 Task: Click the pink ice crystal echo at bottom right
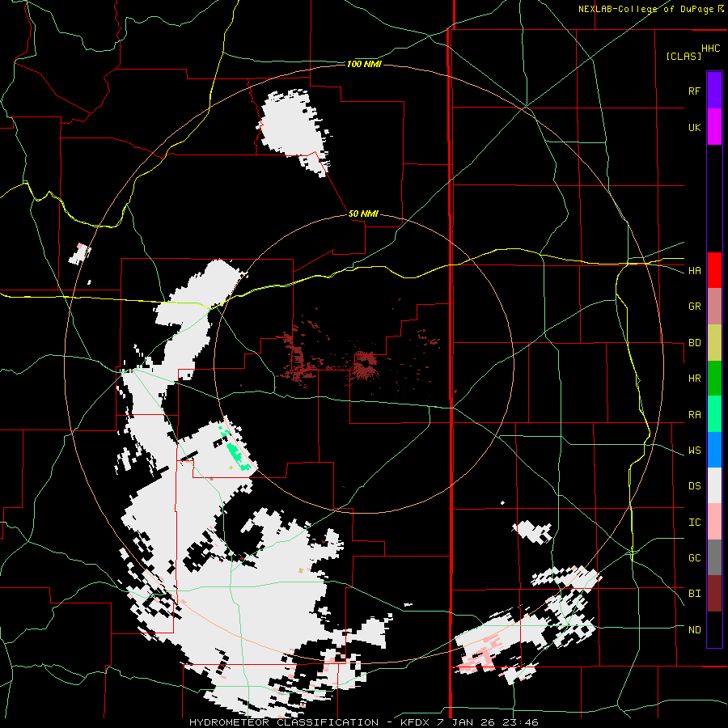point(481,654)
